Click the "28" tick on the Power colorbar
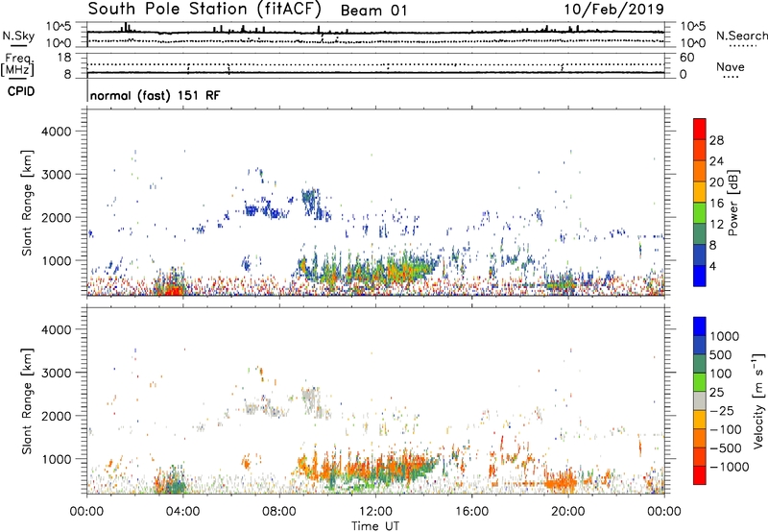Screen dimensions: 768x532 coord(716,140)
